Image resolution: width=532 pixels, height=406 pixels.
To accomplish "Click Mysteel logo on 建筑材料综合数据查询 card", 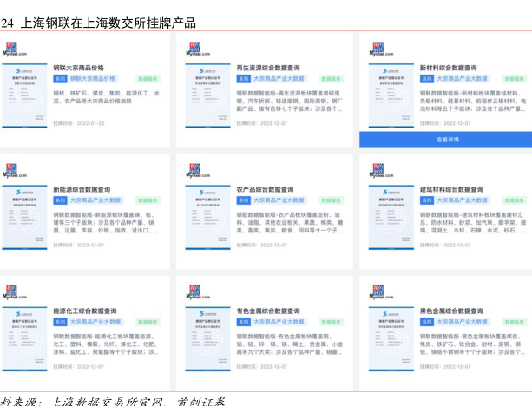I will [381, 171].
